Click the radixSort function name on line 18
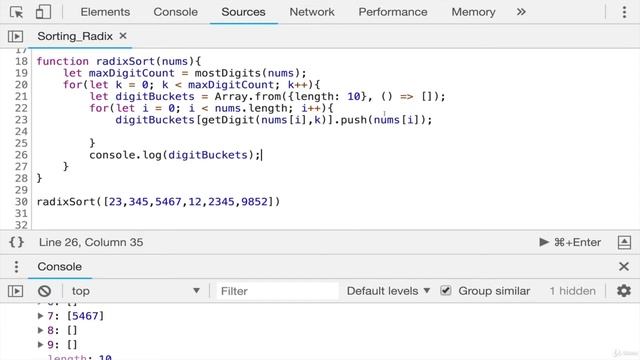 [126, 61]
